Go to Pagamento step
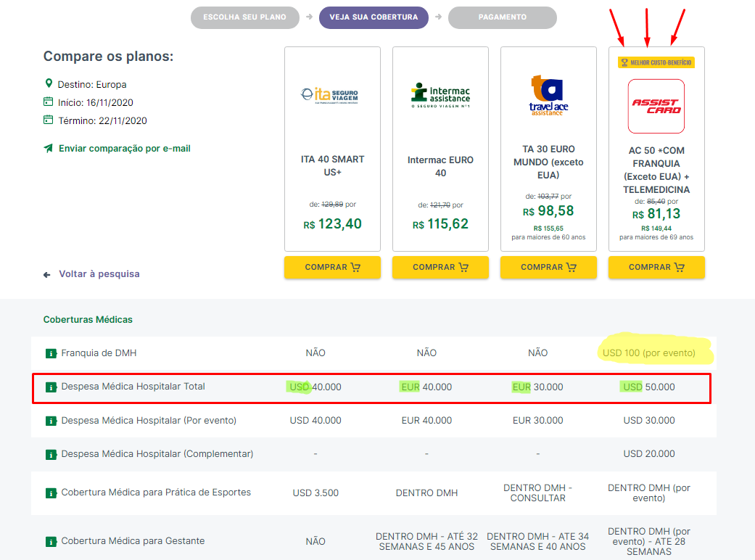The image size is (755, 560). pyautogui.click(x=502, y=17)
